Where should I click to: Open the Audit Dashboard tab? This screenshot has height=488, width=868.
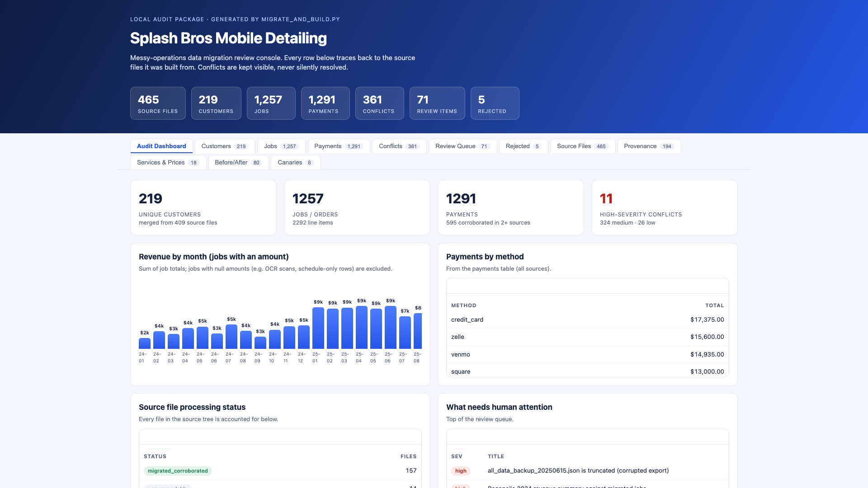(161, 146)
